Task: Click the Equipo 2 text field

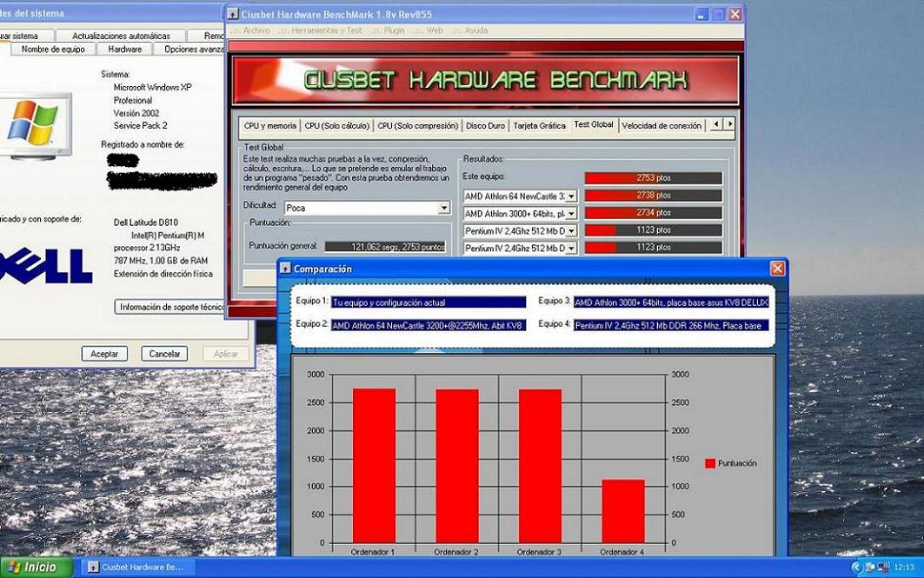Action: tap(429, 325)
